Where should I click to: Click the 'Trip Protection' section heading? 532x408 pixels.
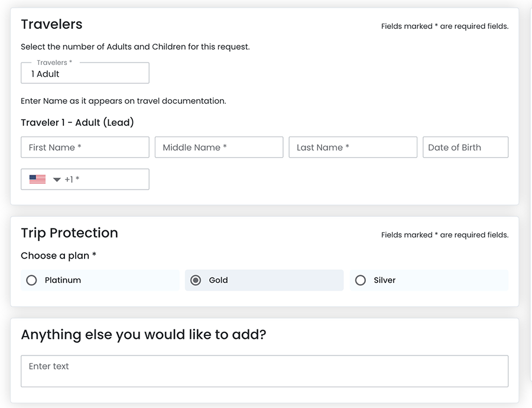click(x=69, y=233)
